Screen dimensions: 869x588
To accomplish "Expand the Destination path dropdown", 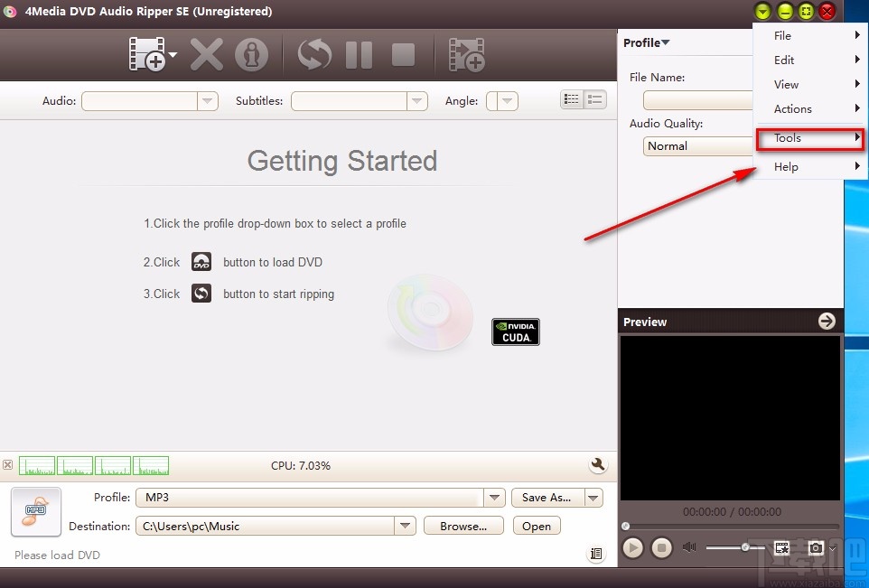I will 406,526.
